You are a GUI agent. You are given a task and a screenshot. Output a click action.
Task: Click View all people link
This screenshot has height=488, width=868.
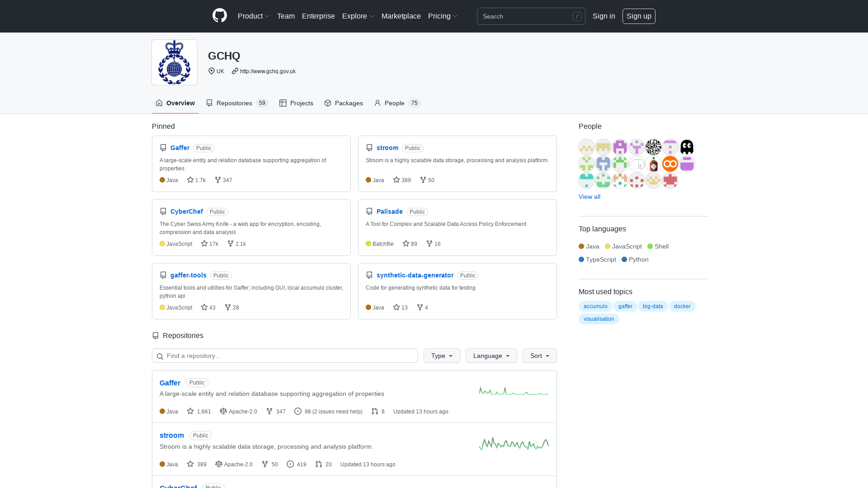590,197
